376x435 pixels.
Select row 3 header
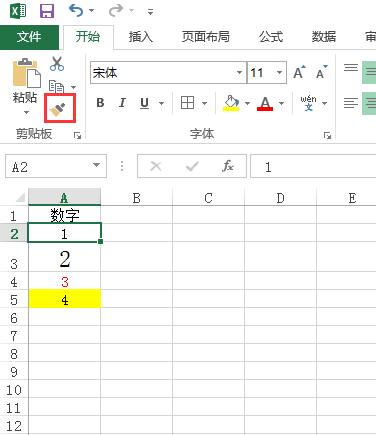point(14,257)
